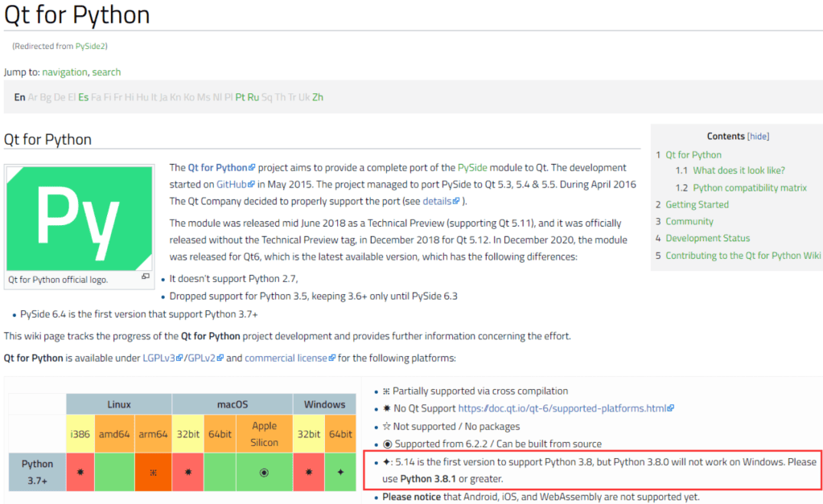Follow the PySide module link
The width and height of the screenshot is (823, 504).
(472, 167)
